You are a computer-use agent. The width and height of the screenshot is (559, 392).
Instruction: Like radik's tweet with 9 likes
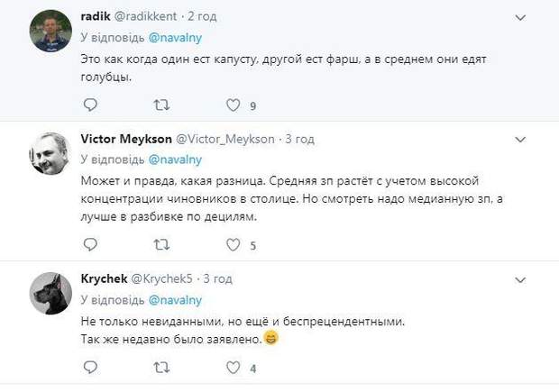pos(234,105)
